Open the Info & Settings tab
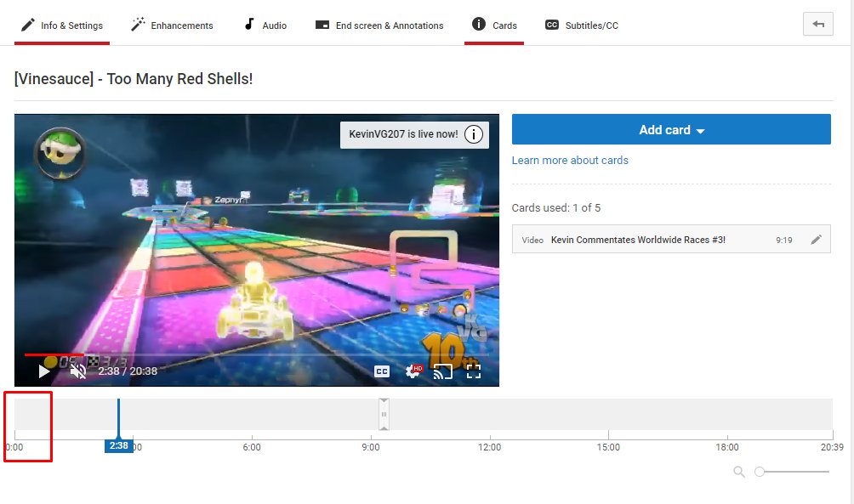Screen dimensions: 854x504 pos(61,25)
